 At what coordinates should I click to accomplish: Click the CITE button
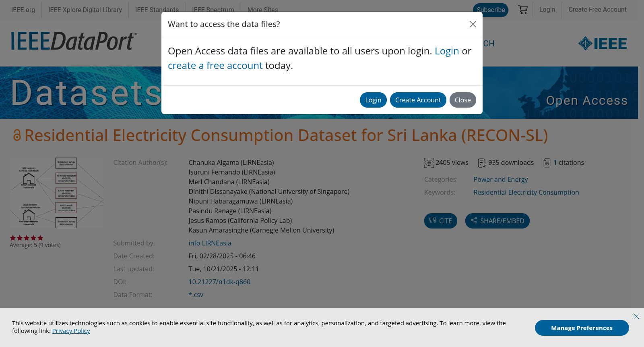point(441,221)
